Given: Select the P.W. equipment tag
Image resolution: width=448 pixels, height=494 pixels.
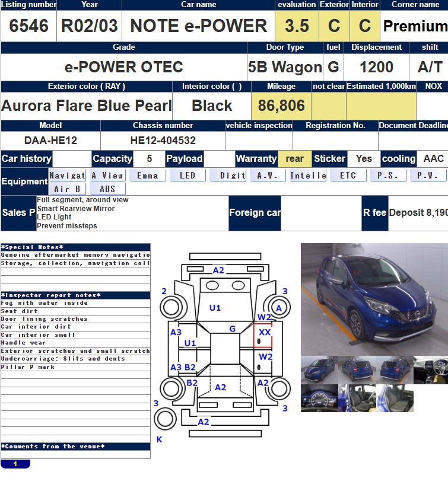Looking at the screenshot, I should 428,175.
